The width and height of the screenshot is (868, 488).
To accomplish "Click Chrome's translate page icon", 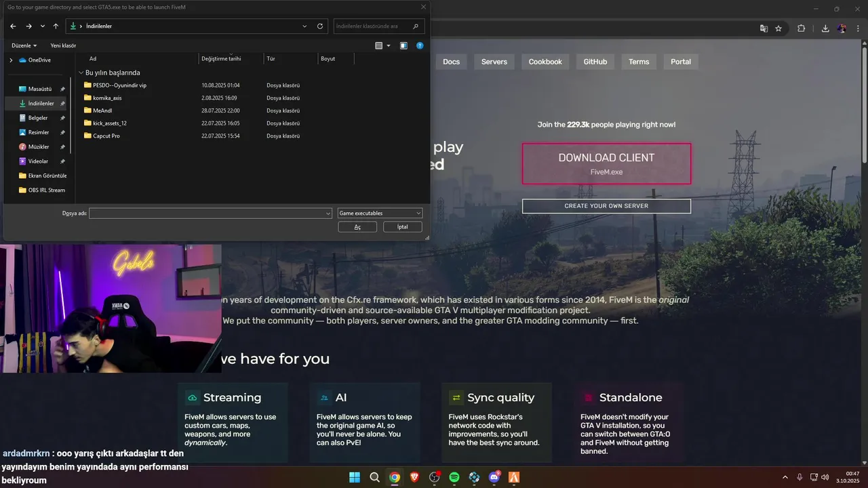I will [x=764, y=28].
